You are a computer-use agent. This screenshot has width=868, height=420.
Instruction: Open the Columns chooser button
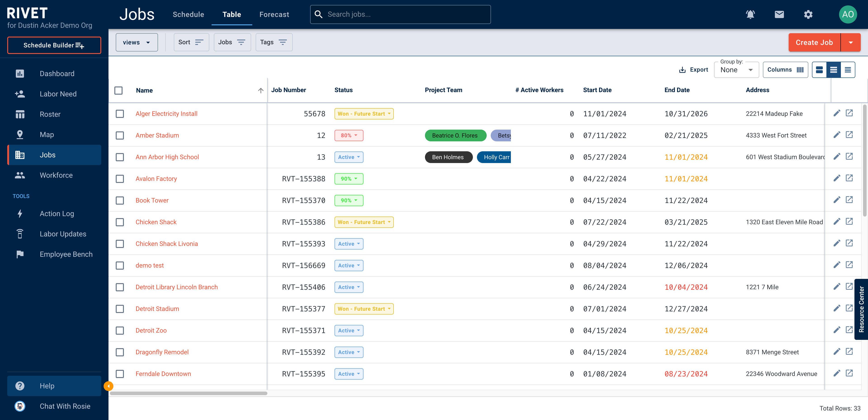(x=785, y=70)
